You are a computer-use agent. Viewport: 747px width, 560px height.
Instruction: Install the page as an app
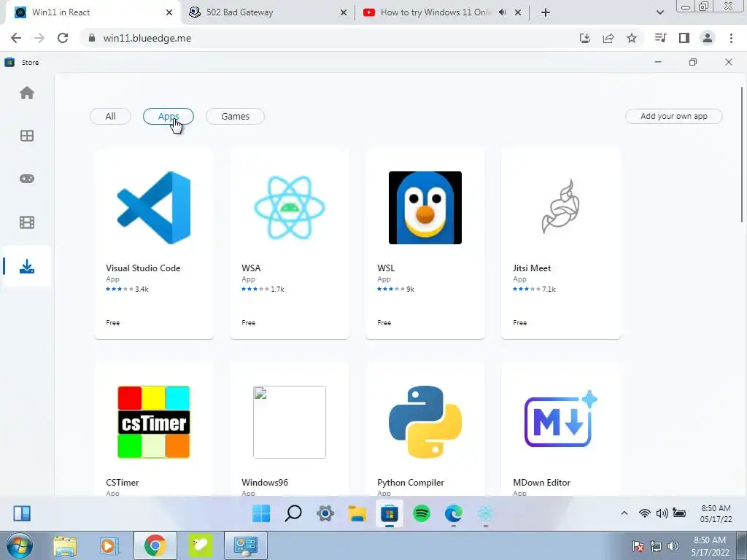(x=585, y=38)
